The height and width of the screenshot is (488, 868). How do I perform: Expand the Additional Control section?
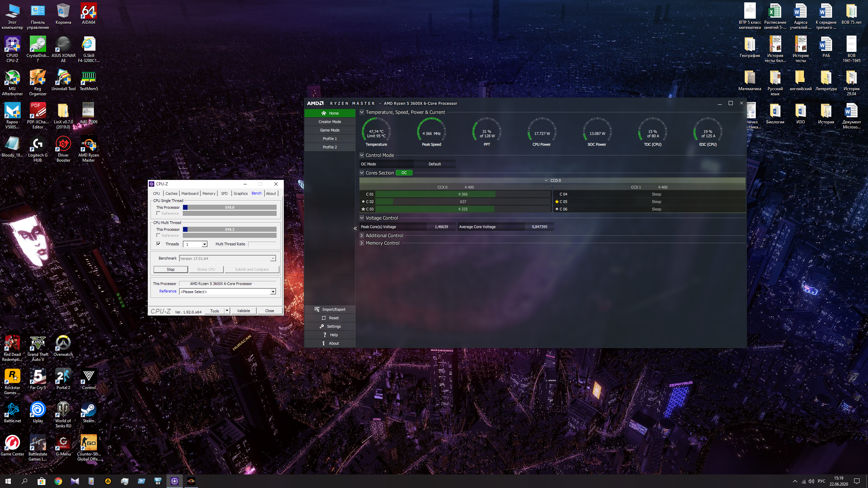coord(362,236)
